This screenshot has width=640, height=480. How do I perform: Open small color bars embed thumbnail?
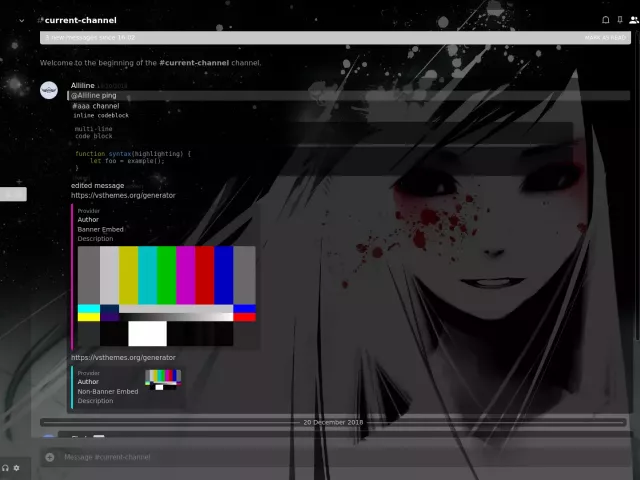pos(163,379)
